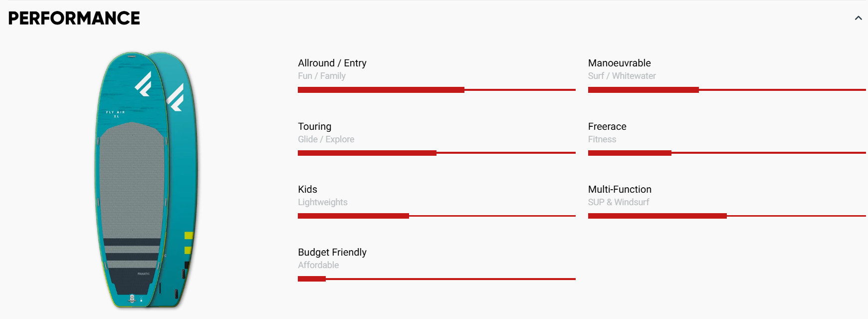Viewport: 868px width, 319px height.
Task: Click the Manoeuvrable rating bar
Action: (726, 90)
